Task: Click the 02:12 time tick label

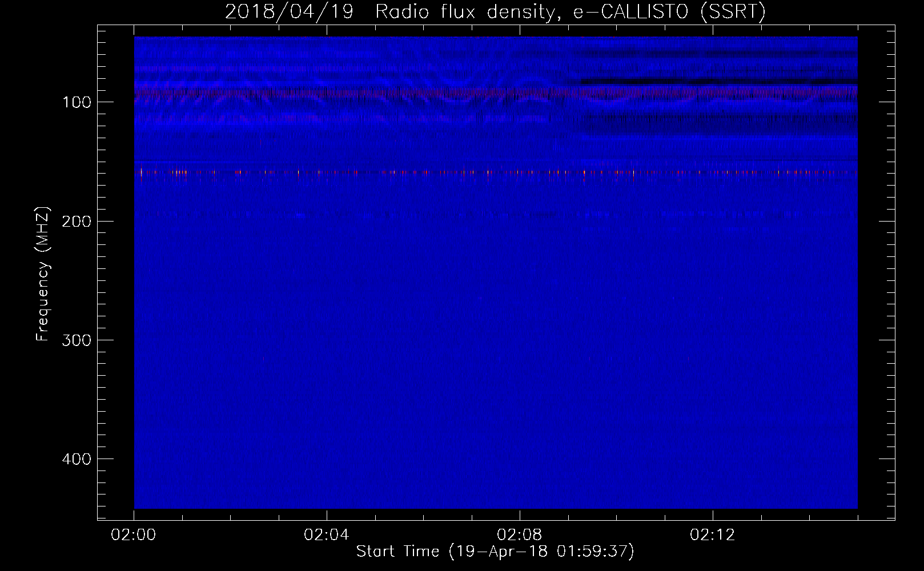Action: pyautogui.click(x=713, y=535)
